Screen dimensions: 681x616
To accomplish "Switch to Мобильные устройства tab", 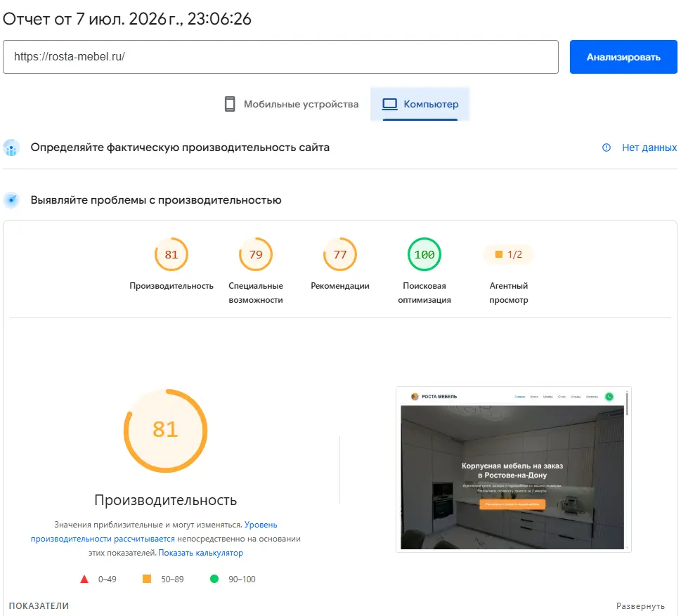I will (292, 104).
